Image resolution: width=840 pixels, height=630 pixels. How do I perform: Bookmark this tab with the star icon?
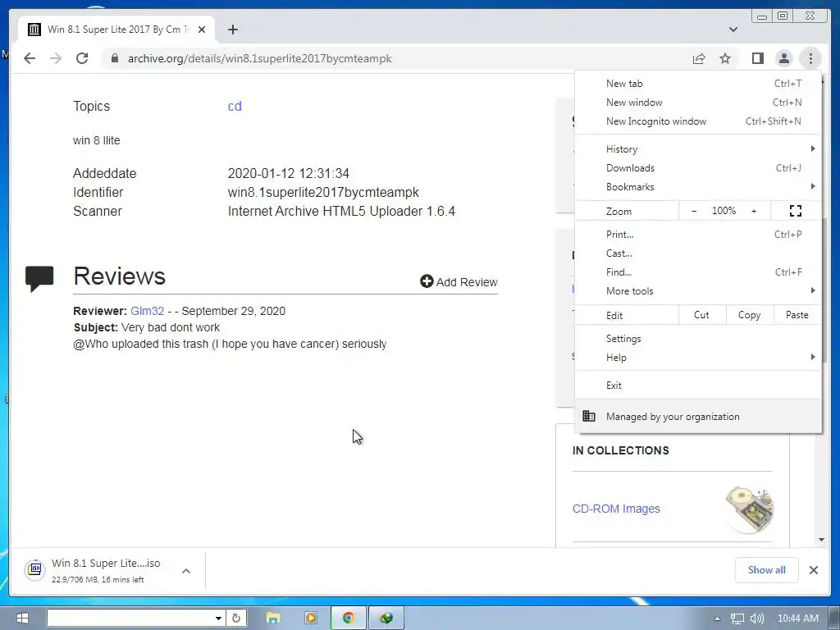coord(725,58)
